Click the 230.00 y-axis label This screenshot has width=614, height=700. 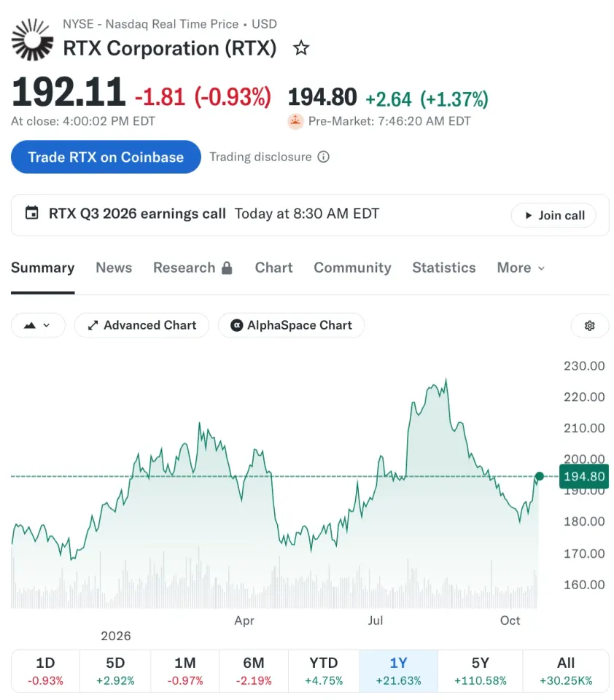coord(584,366)
